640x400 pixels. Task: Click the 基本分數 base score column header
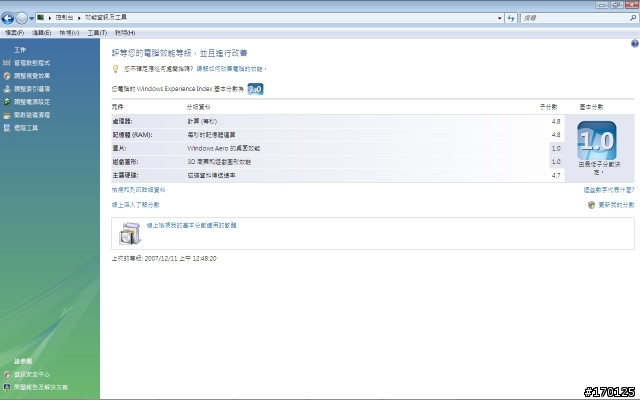(591, 107)
